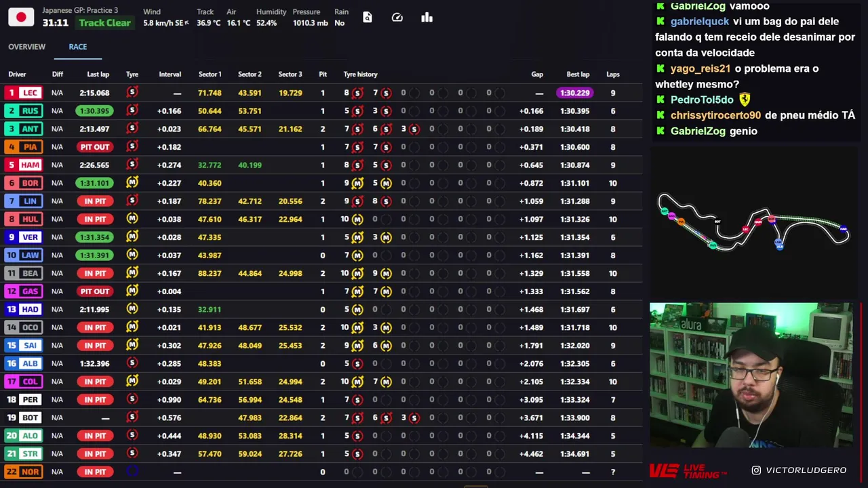Click the 31:11 session timer
868x488 pixels.
(x=55, y=22)
